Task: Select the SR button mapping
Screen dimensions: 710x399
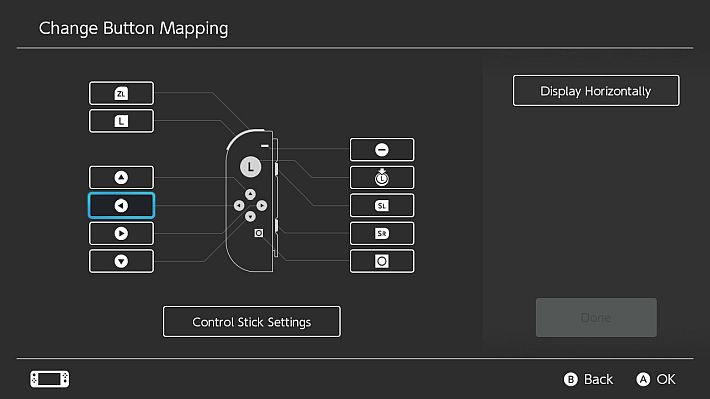Action: coord(382,233)
